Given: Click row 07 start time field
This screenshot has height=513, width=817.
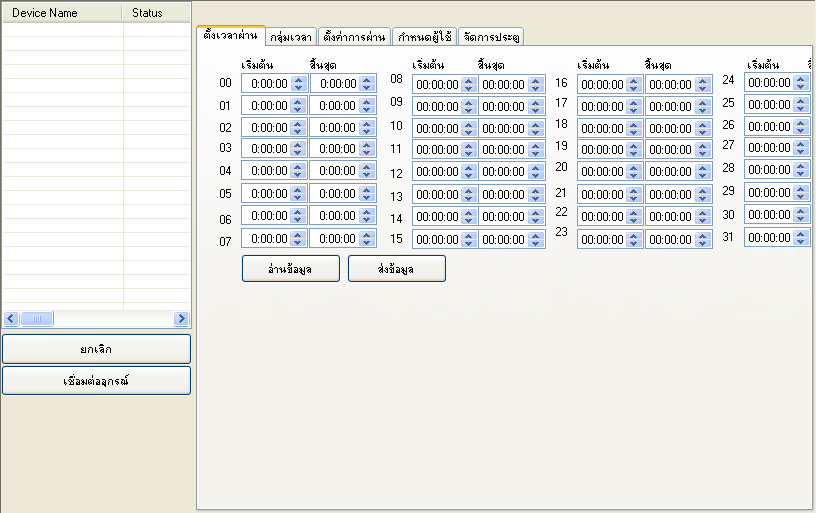Looking at the screenshot, I should click(x=275, y=239).
